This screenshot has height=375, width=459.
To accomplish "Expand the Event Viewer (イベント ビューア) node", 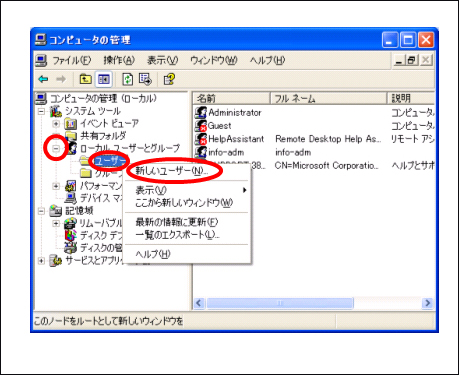I will [x=56, y=124].
